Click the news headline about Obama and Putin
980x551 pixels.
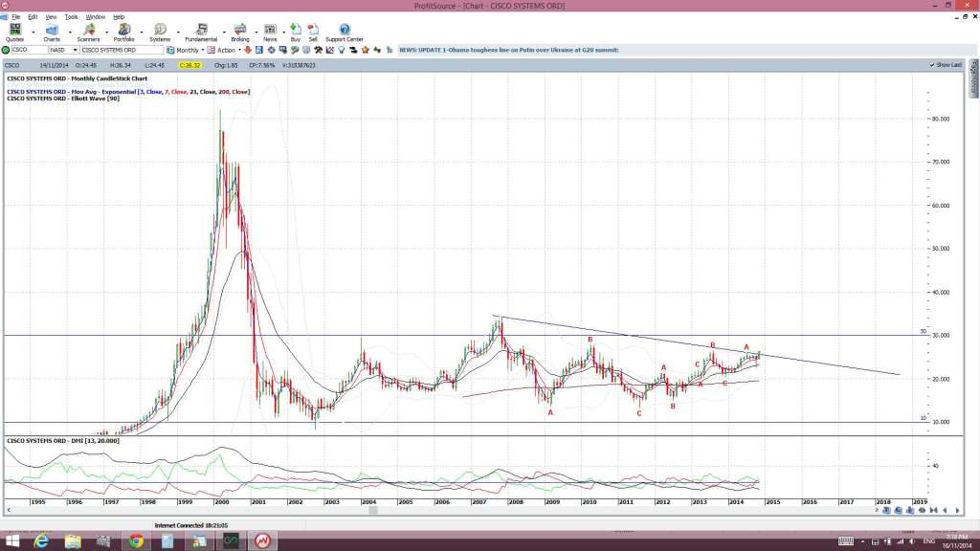[x=509, y=50]
